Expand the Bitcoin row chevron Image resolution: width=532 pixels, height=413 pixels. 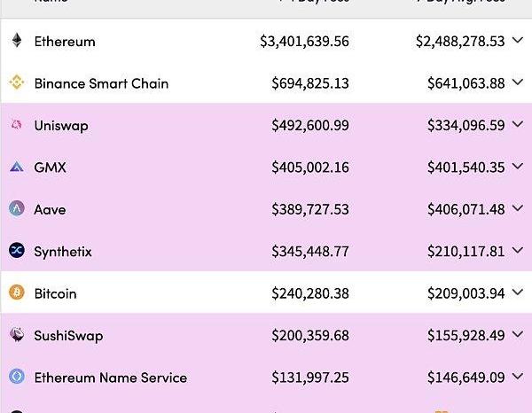point(518,292)
